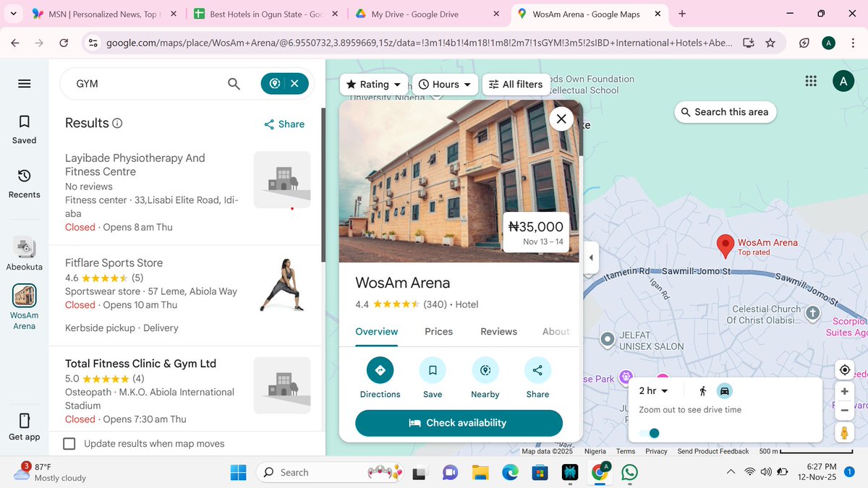Viewport: 868px width, 488px height.
Task: Toggle the travel time switch
Action: [x=650, y=433]
